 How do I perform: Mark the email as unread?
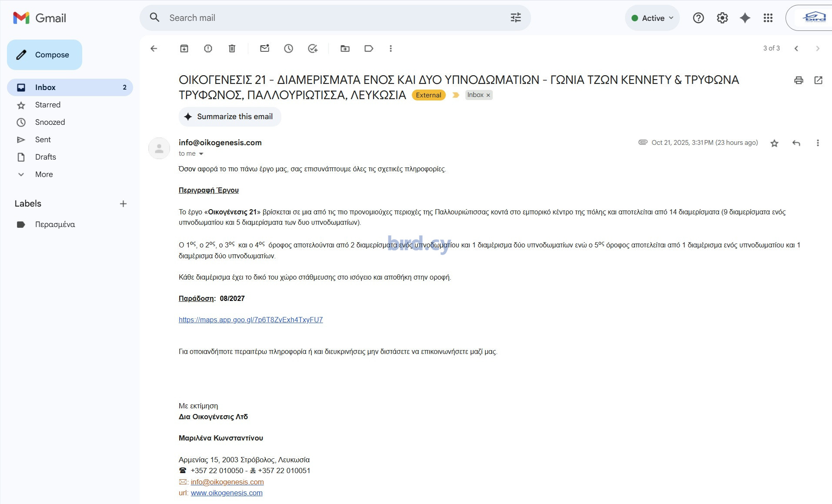click(264, 49)
